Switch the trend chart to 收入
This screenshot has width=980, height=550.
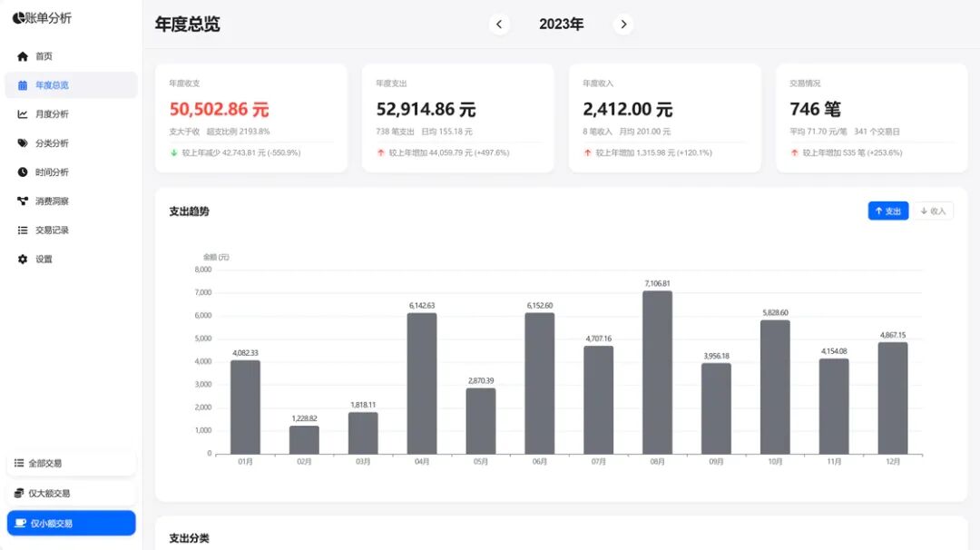pos(933,211)
